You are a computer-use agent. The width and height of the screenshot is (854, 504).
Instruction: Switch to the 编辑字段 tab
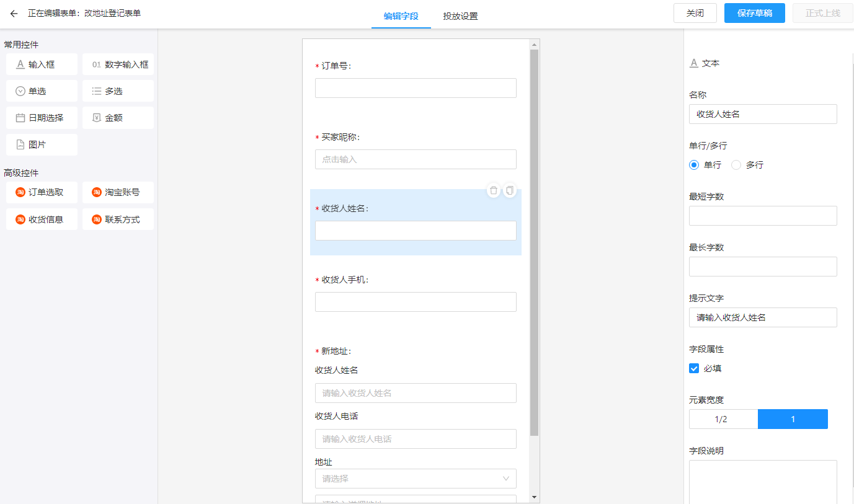401,16
